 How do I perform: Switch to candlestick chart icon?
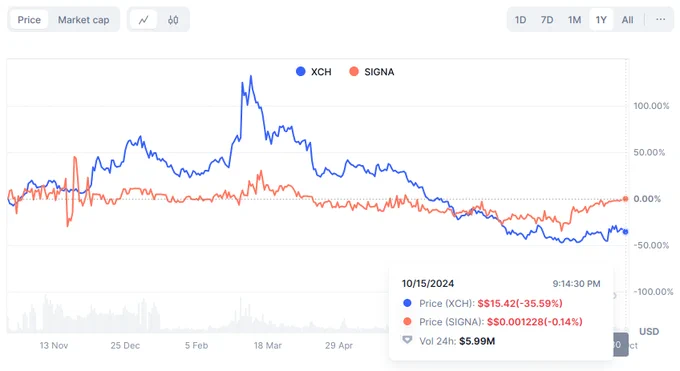(x=173, y=20)
